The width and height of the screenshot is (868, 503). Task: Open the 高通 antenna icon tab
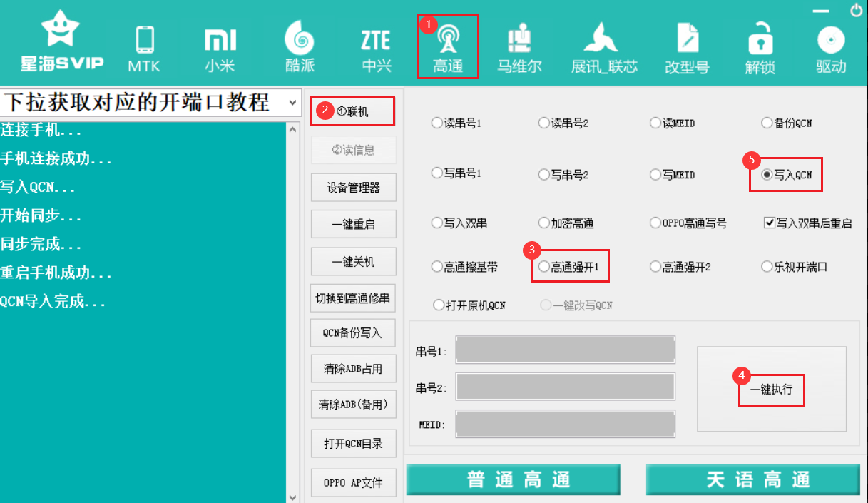coord(448,49)
